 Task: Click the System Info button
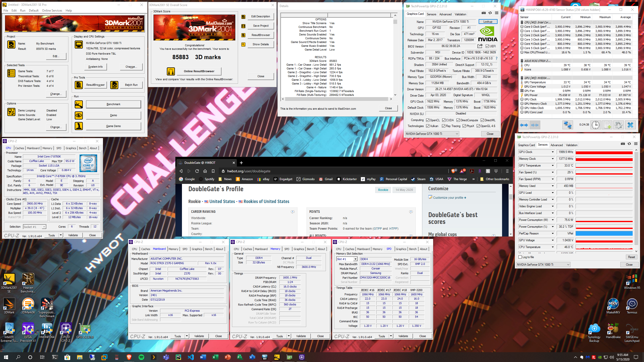click(x=95, y=67)
